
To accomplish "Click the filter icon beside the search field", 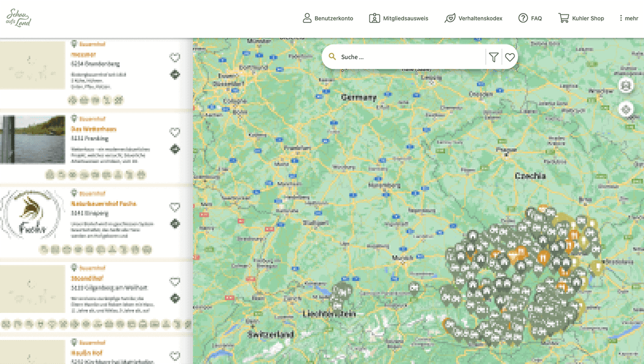I will (x=493, y=56).
